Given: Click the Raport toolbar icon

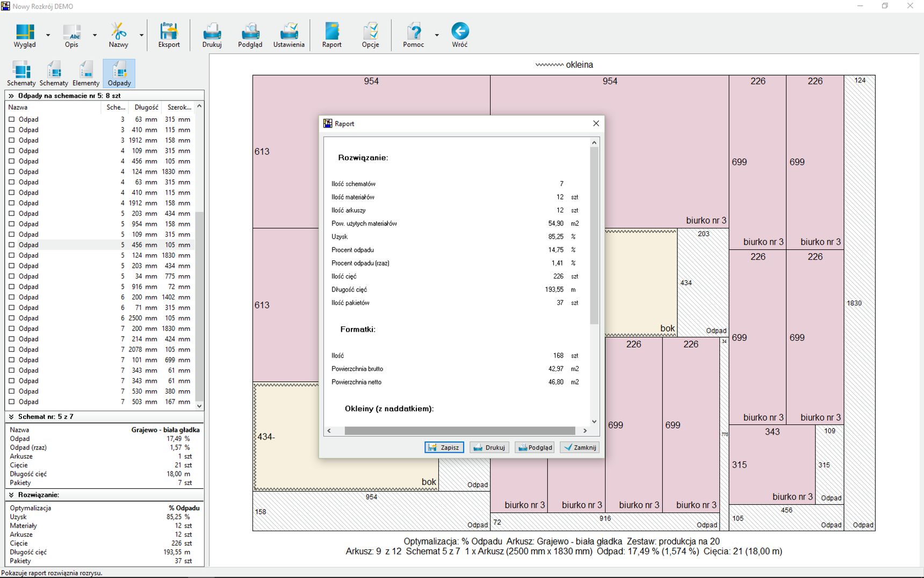Looking at the screenshot, I should tap(331, 35).
